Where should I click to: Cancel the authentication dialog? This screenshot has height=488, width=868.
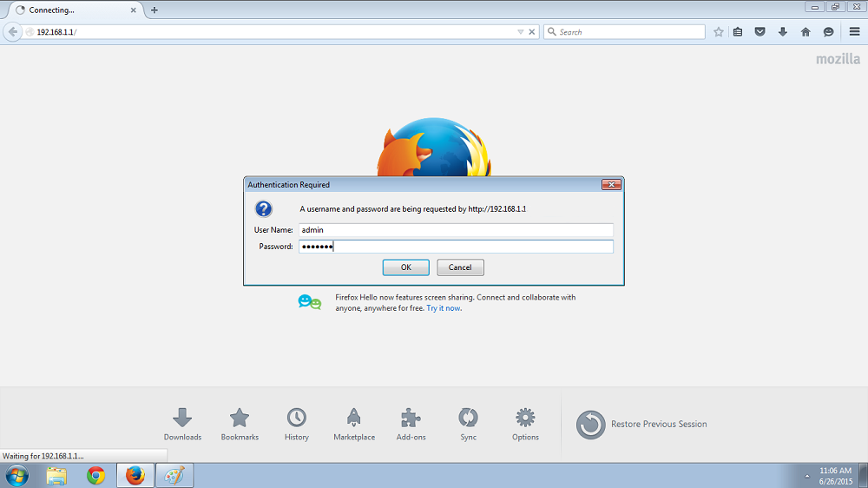pos(460,267)
